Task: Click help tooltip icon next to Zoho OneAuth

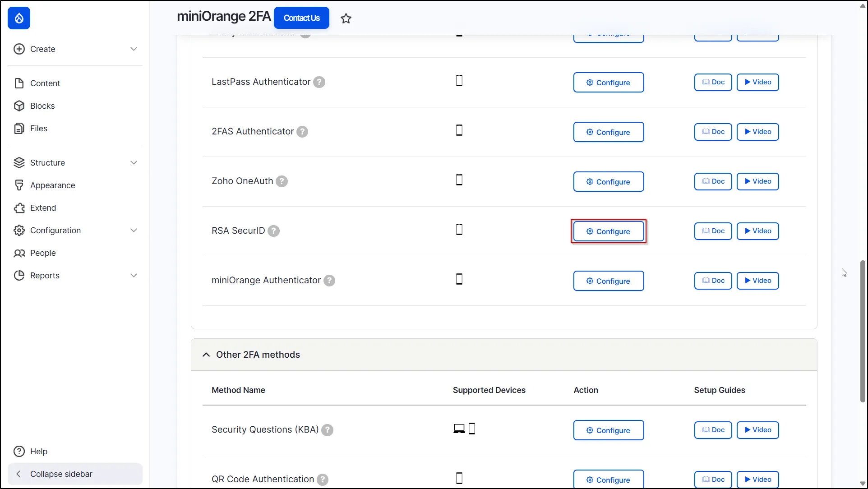Action: pos(282,181)
